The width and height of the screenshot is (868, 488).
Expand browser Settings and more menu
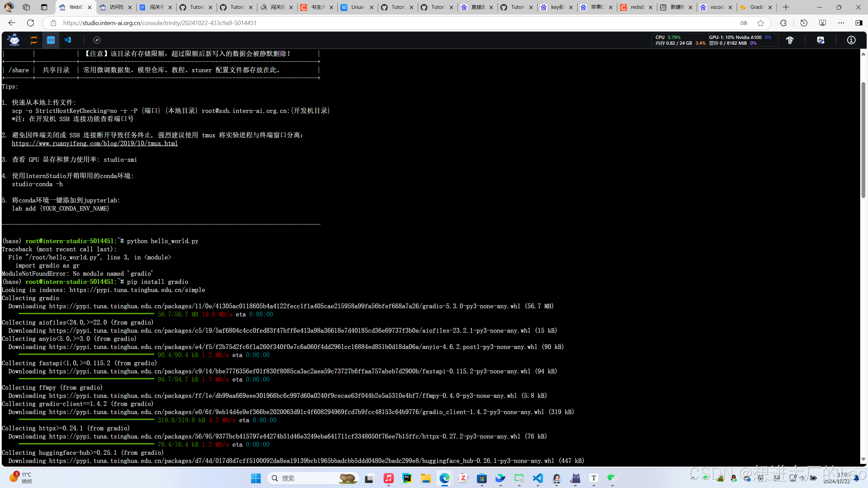[x=841, y=23]
